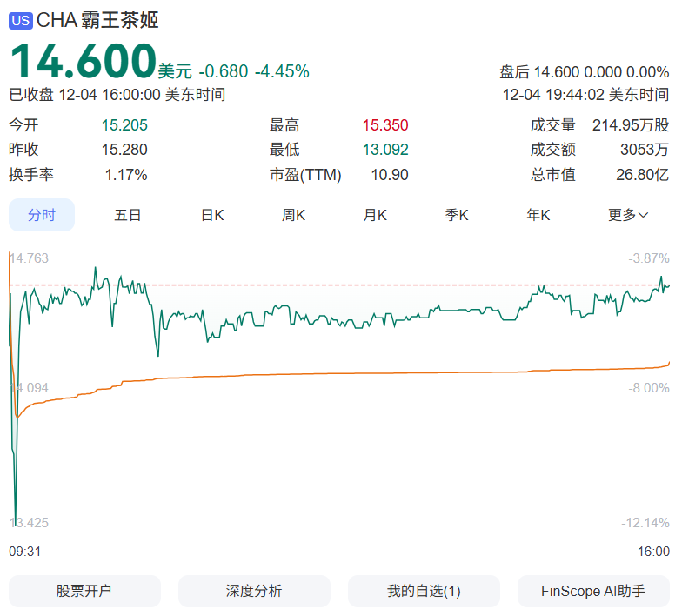682x616 pixels.
Task: Open the 日K daily candlestick tab
Action: (212, 215)
